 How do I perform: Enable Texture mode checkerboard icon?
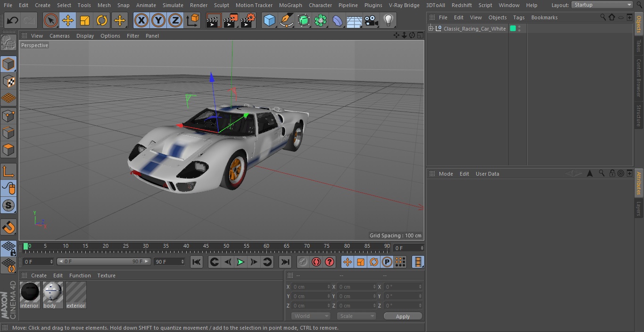click(8, 81)
